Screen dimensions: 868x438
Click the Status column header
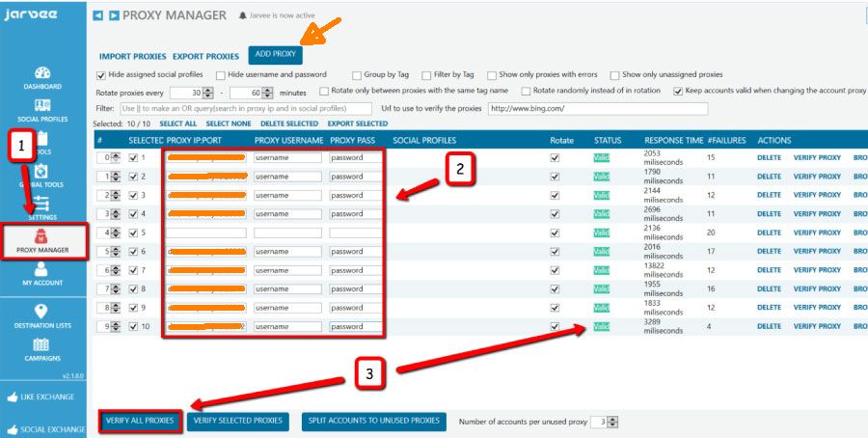coord(608,141)
